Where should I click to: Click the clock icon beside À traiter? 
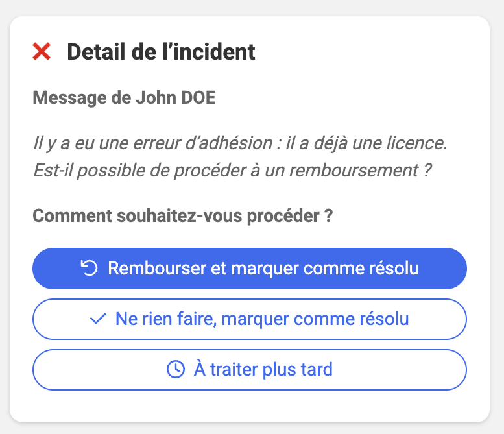click(x=176, y=370)
